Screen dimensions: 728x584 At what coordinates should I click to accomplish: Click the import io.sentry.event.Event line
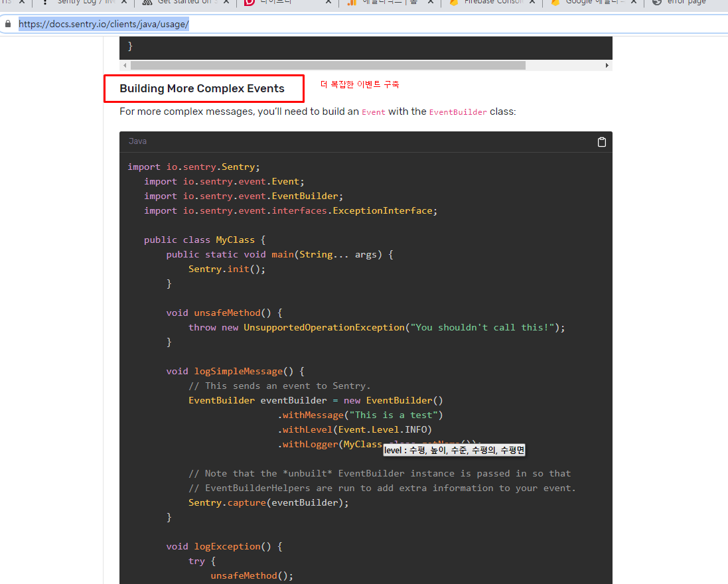224,182
